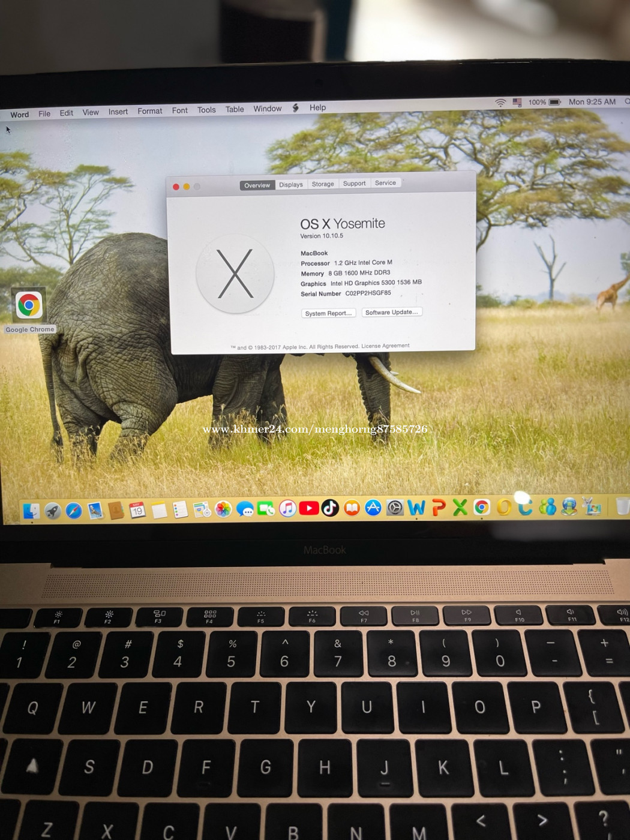Open Notes icon in Dock

pyautogui.click(x=159, y=510)
